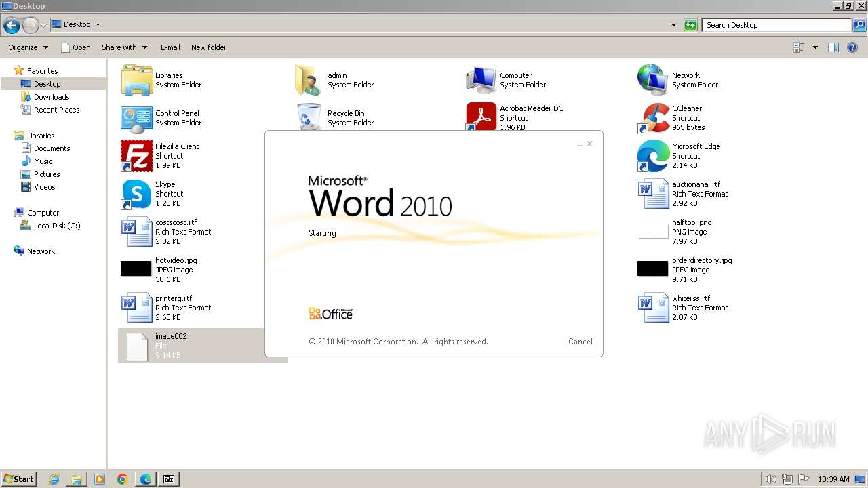The height and width of the screenshot is (488, 868).
Task: Select Network in navigation pane
Action: click(41, 251)
